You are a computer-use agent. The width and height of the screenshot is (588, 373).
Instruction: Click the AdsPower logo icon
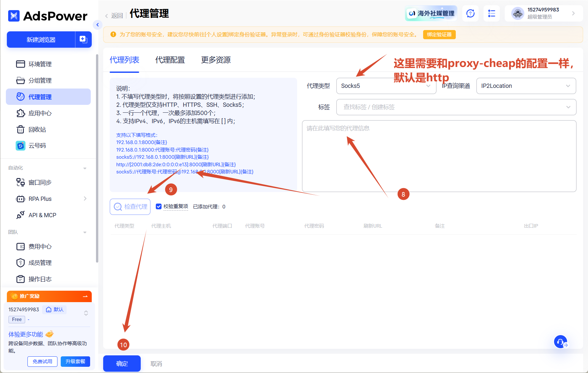point(14,16)
